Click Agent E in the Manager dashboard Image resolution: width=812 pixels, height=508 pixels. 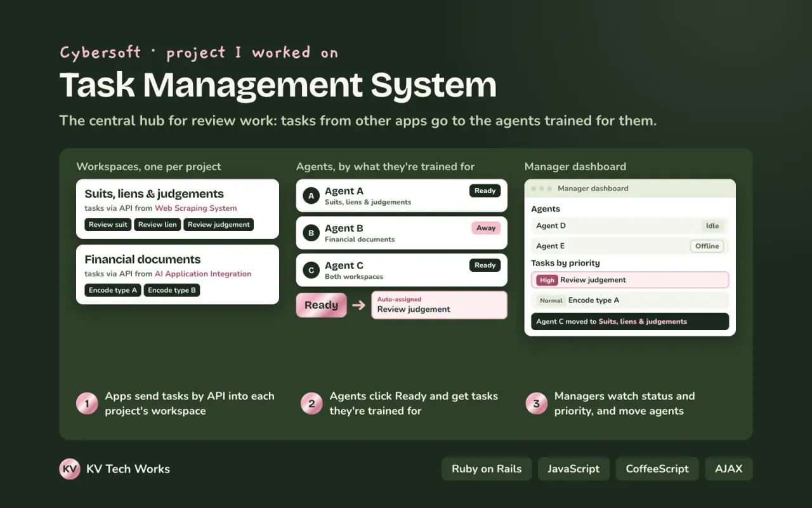(x=550, y=246)
